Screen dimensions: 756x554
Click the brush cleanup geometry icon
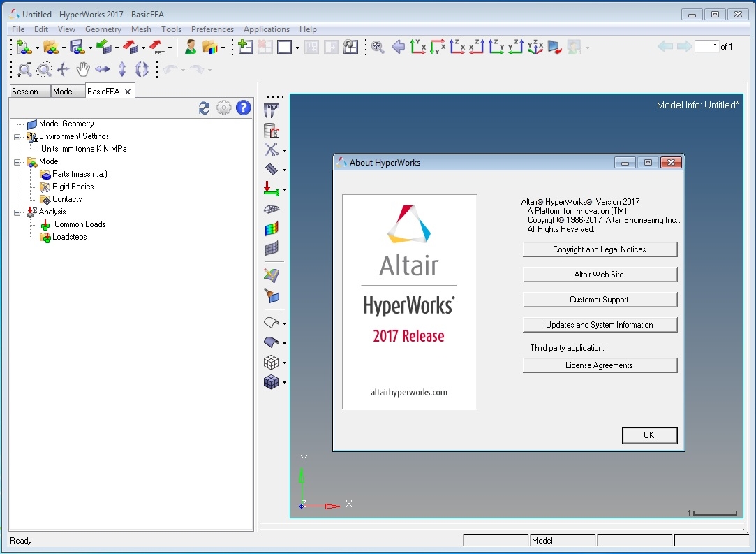pos(272,295)
